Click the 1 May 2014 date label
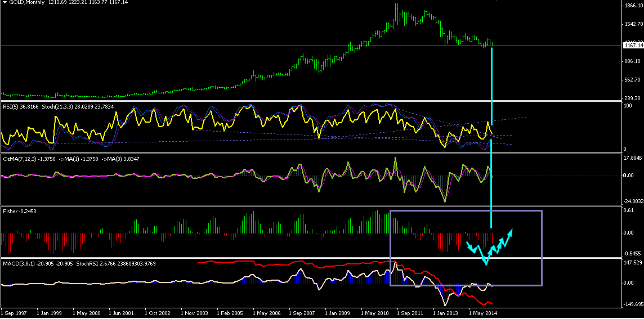The width and height of the screenshot is (644, 319). pos(482,313)
